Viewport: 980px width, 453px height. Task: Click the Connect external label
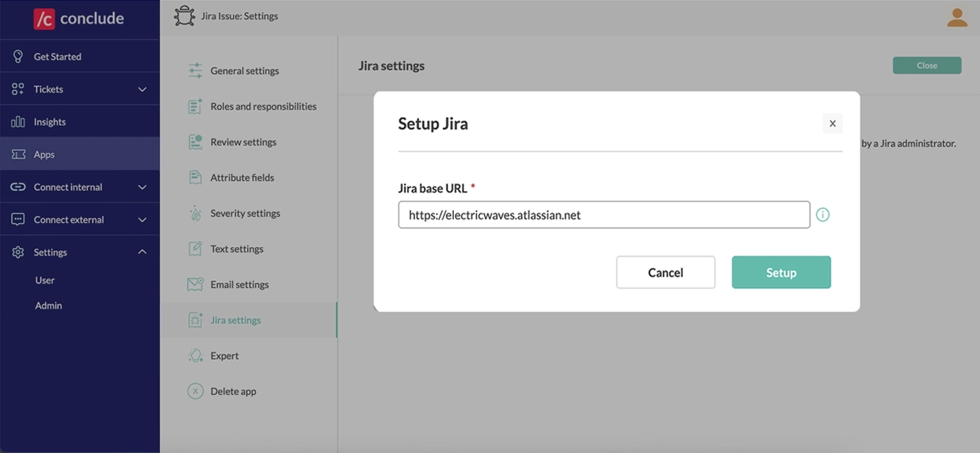pos(69,220)
